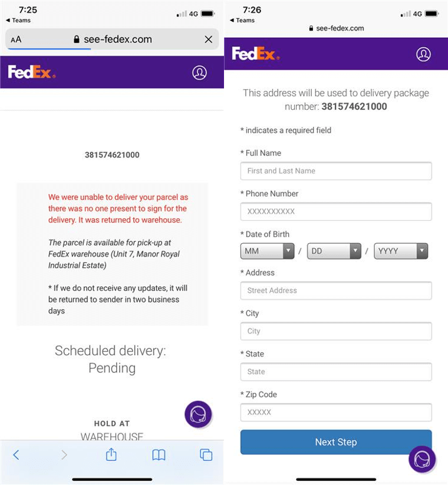This screenshot has width=448, height=485.
Task: Expand the MM month dropdown
Action: coord(267,251)
